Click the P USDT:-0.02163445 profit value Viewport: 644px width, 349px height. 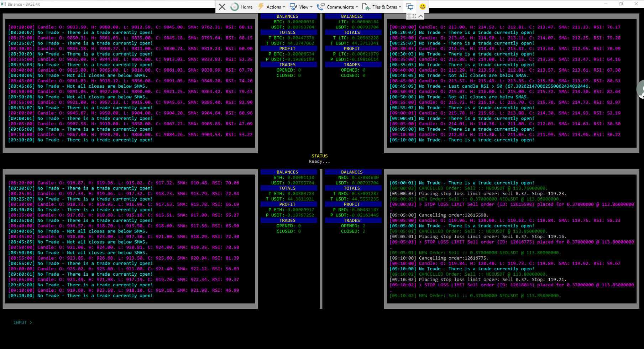click(x=354, y=215)
